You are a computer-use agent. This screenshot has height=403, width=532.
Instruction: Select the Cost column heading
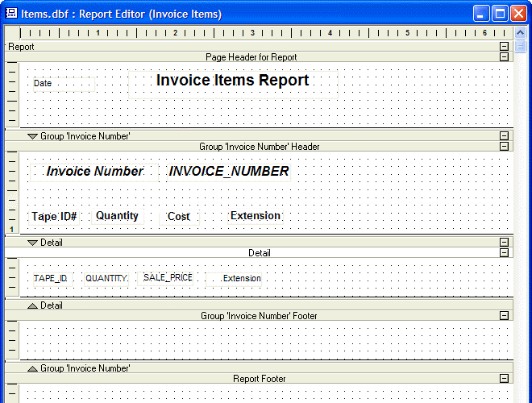(x=179, y=217)
